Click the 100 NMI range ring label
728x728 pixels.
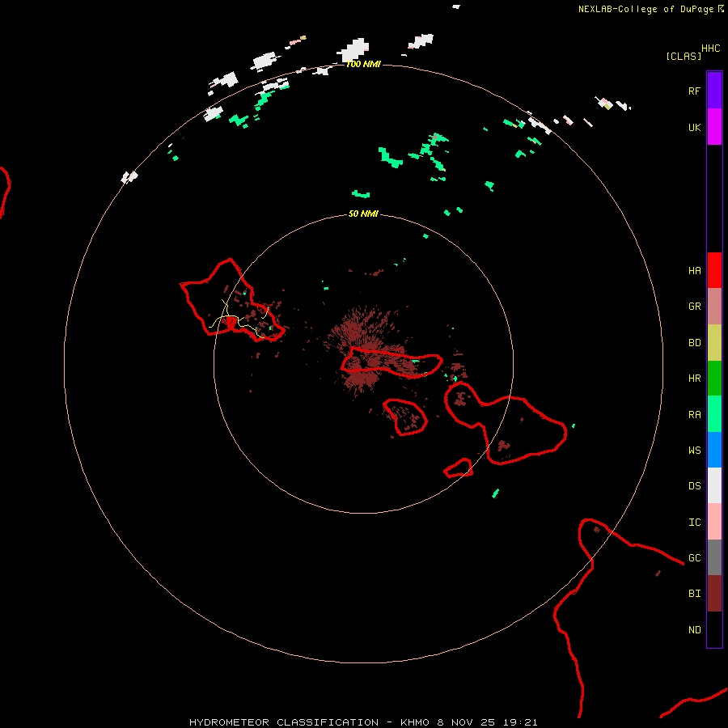[x=363, y=64]
